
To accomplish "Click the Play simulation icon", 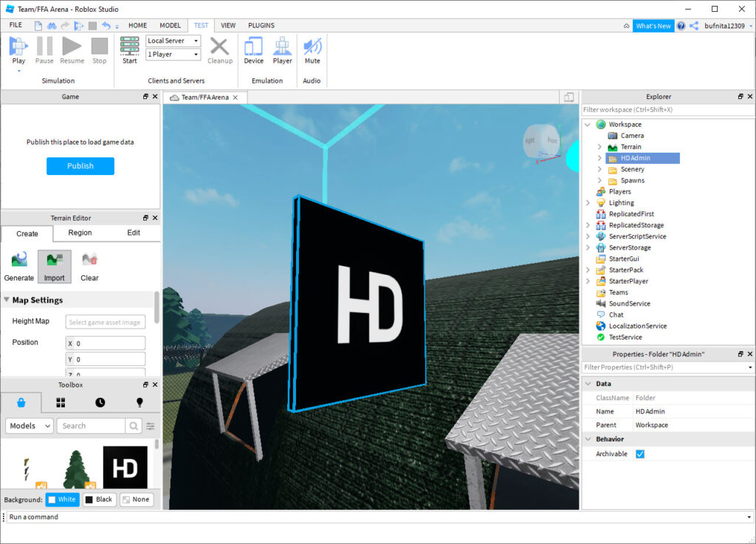I will pyautogui.click(x=18, y=47).
